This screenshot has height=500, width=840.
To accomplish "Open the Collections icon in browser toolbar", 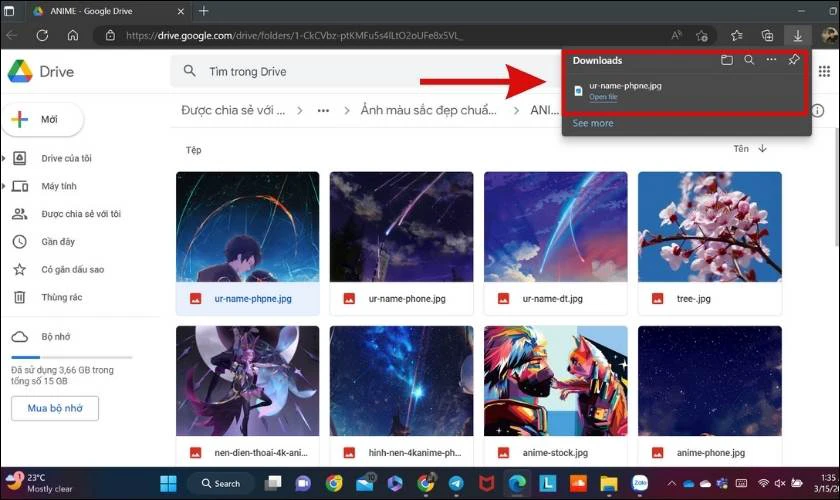I will (767, 36).
